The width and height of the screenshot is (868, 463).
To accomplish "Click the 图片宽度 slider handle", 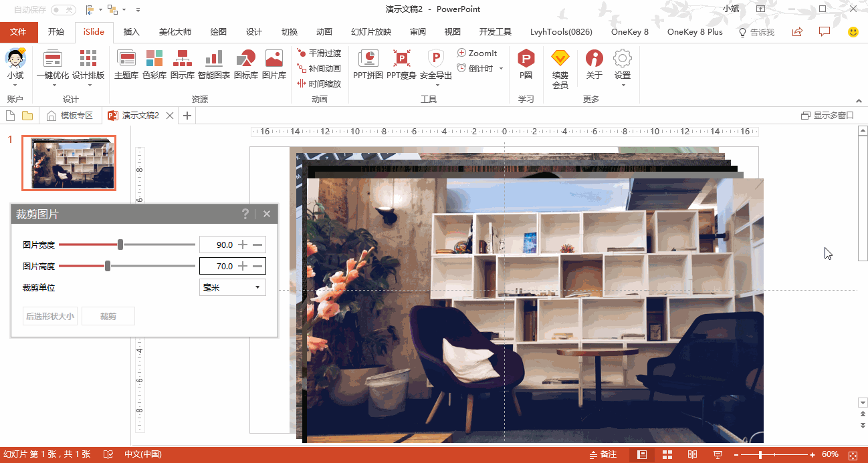I will 120,245.
